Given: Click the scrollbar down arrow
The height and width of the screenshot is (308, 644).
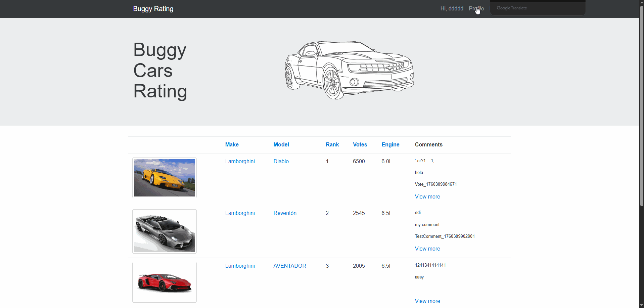Looking at the screenshot, I should pyautogui.click(x=641, y=305).
